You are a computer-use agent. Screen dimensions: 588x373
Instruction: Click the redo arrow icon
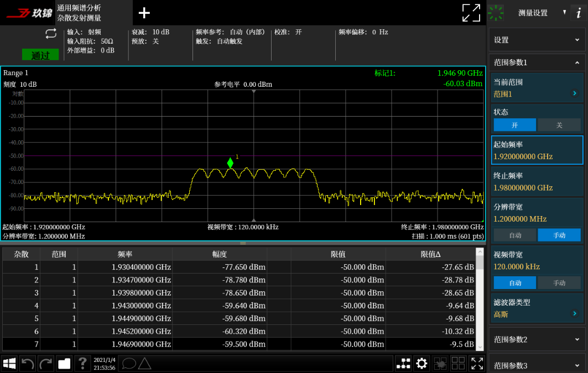click(x=46, y=363)
